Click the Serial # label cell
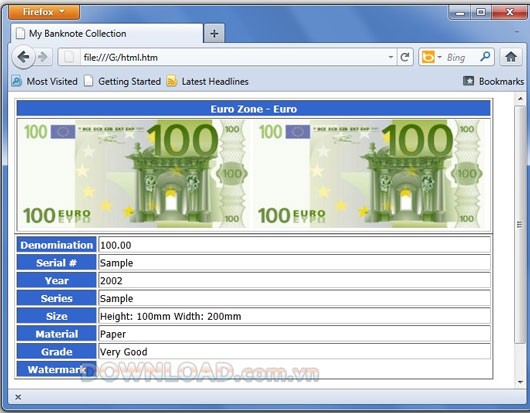The image size is (530, 413). (x=56, y=263)
